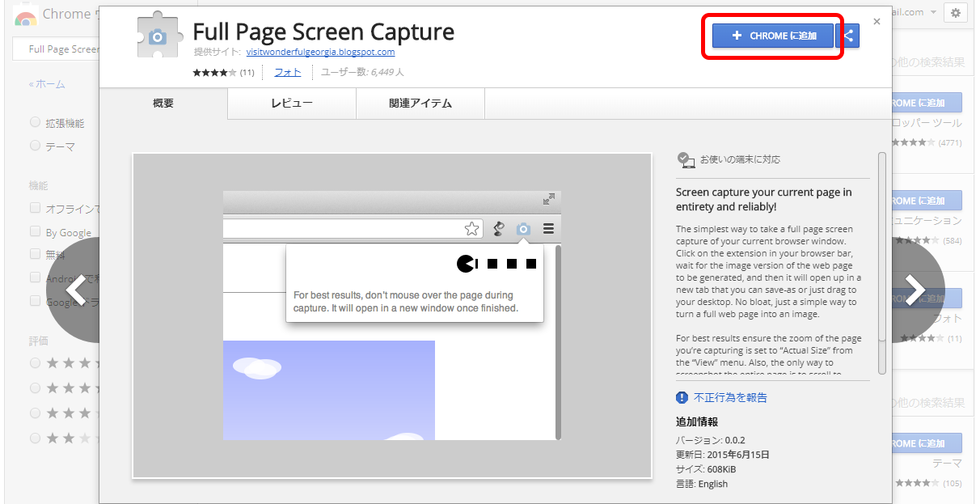Tick the 無料 checkbox
This screenshot has height=504, width=980.
click(x=35, y=254)
